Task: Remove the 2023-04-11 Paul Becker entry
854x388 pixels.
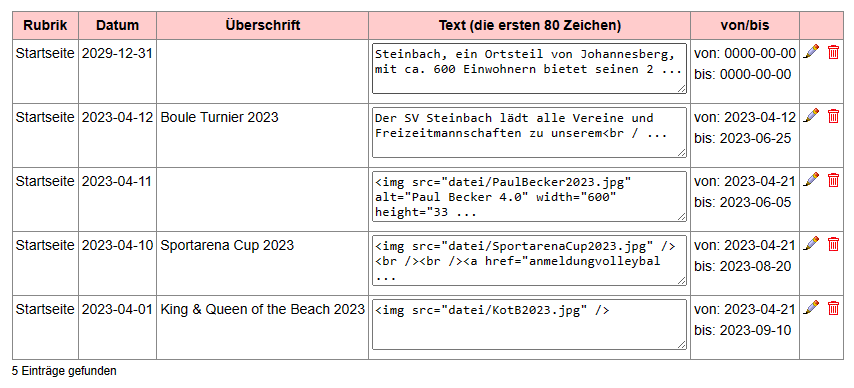Action: (x=833, y=180)
